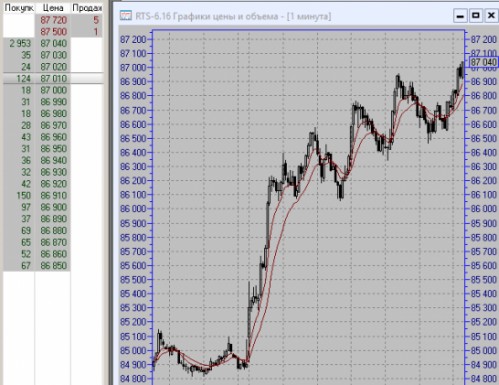Click the Покупк column header
Viewport: 499px width, 385px height.
click(19, 8)
